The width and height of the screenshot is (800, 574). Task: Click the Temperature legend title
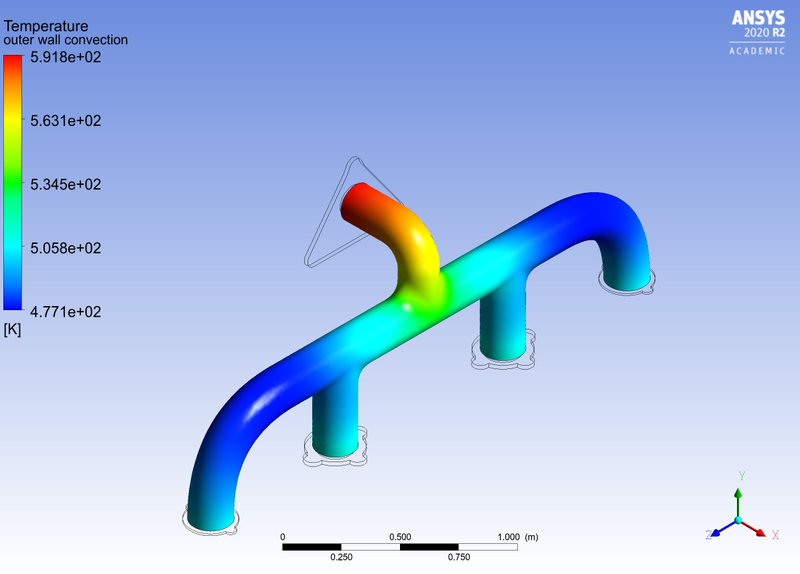pos(46,26)
